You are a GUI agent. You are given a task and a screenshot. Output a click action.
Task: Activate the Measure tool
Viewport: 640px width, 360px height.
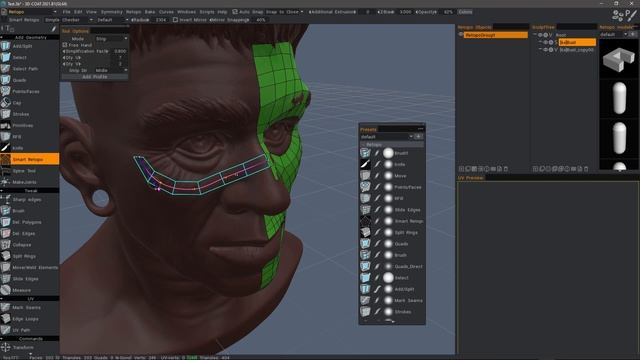29,290
